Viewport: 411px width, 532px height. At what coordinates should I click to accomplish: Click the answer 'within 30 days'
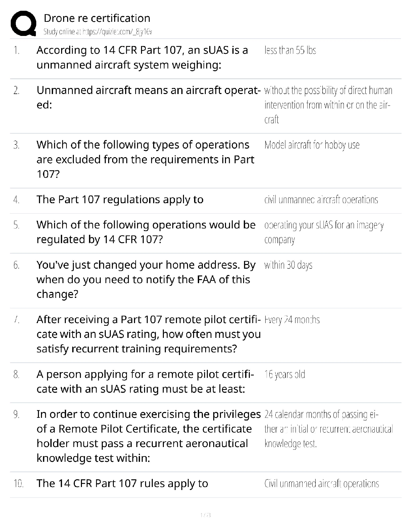[x=288, y=265]
